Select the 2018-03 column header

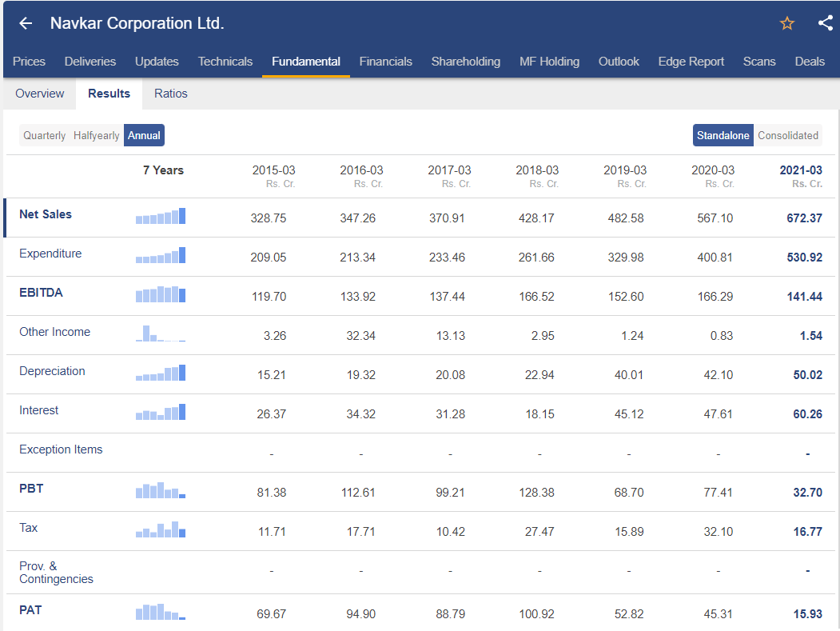click(x=537, y=176)
